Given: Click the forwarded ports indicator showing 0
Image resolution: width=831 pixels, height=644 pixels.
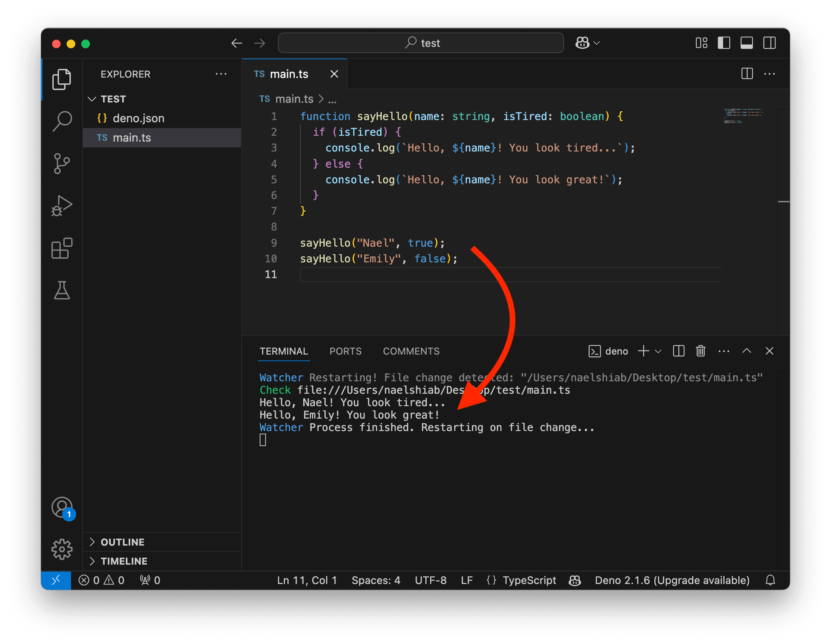Looking at the screenshot, I should [150, 580].
